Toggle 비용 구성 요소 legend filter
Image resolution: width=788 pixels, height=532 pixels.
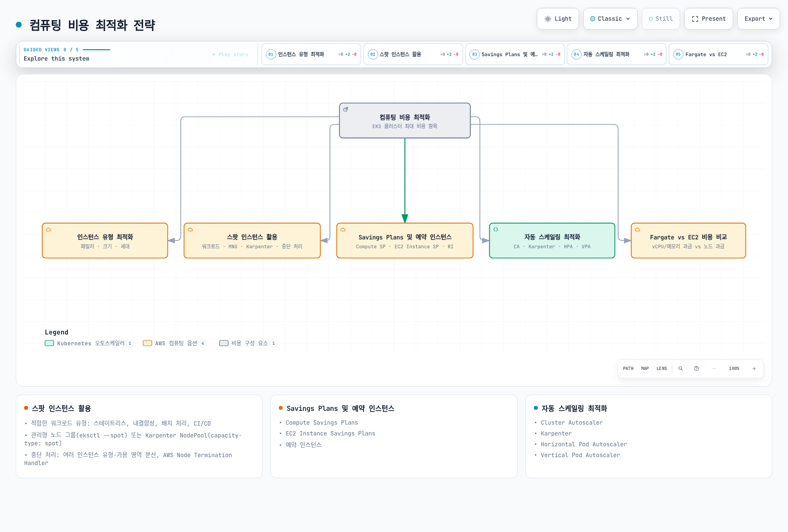click(248, 343)
